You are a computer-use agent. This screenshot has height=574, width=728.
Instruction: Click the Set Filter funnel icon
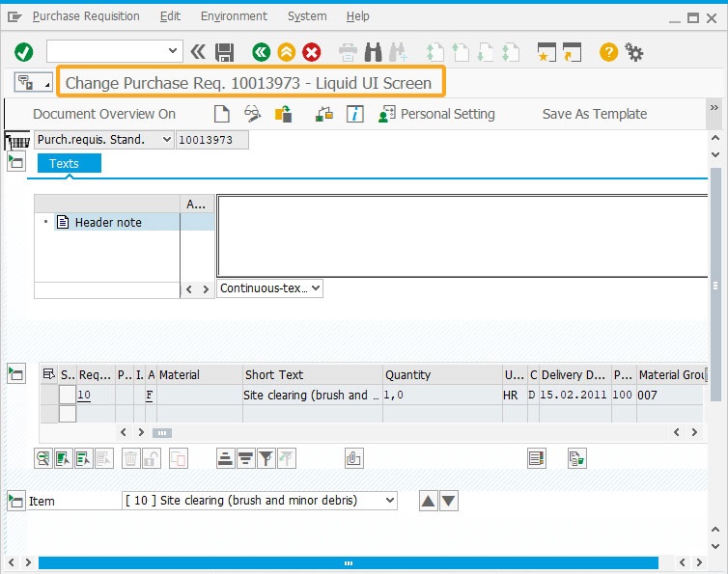(266, 458)
